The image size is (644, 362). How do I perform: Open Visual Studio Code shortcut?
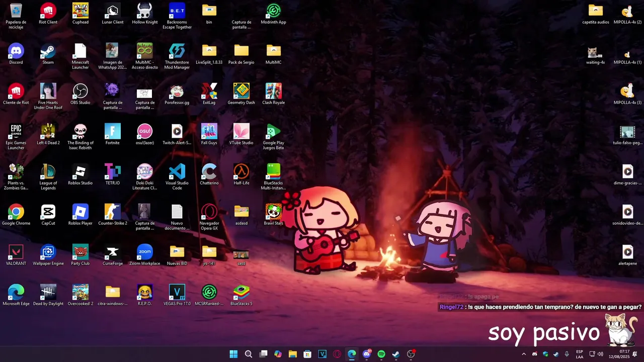click(177, 177)
